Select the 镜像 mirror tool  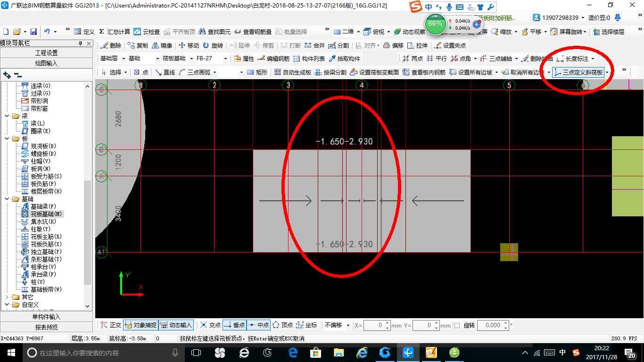(x=162, y=46)
